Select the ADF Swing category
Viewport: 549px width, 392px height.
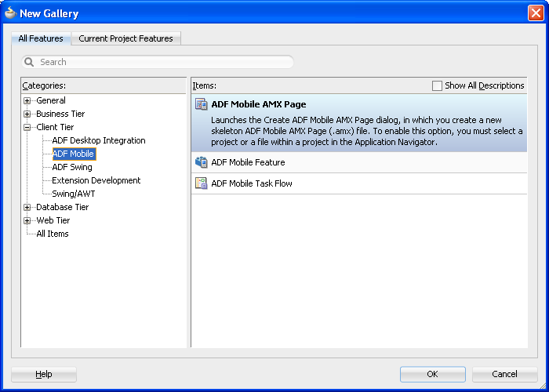(72, 167)
